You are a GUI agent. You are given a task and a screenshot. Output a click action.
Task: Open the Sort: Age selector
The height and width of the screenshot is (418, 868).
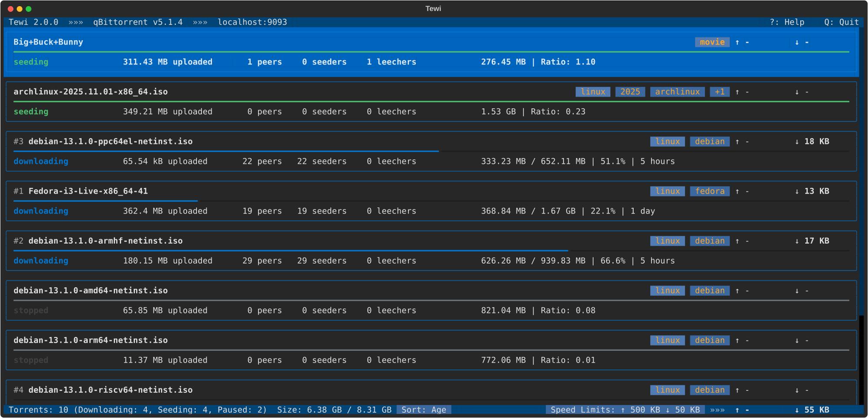424,410
